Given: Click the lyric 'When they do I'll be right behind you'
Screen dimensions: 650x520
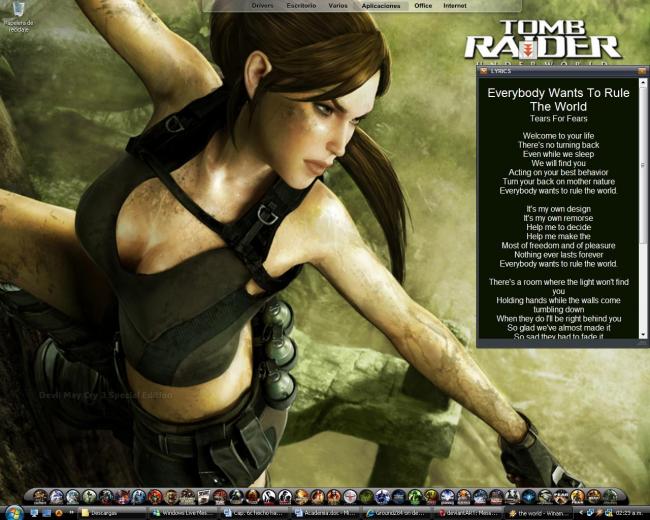Looking at the screenshot, I should click(x=558, y=318).
